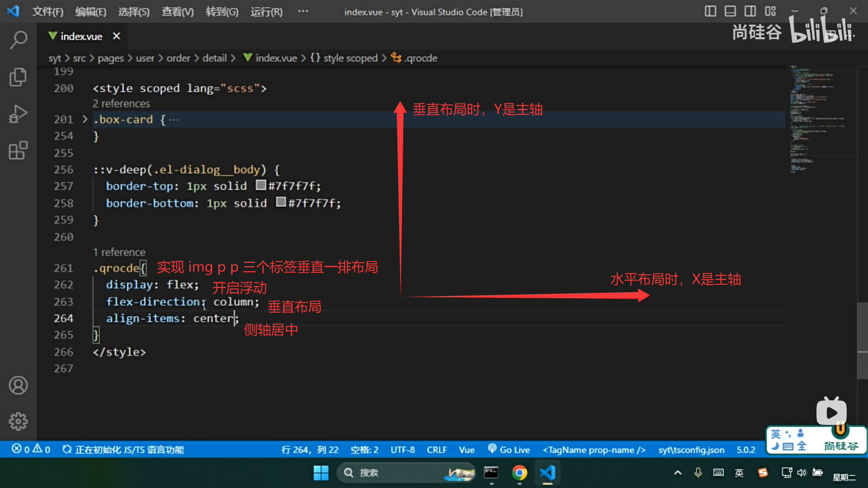
Task: Select the index.vue editor tab
Action: [x=81, y=36]
